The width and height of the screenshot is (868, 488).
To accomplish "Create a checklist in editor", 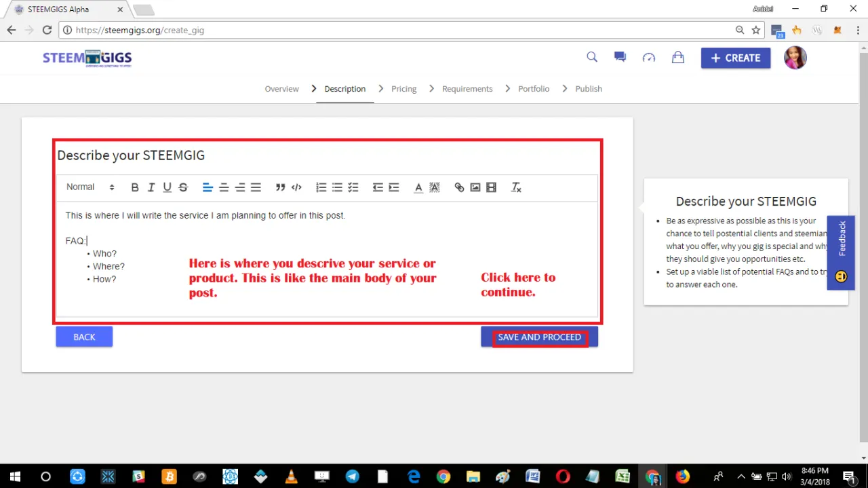I will tap(353, 187).
